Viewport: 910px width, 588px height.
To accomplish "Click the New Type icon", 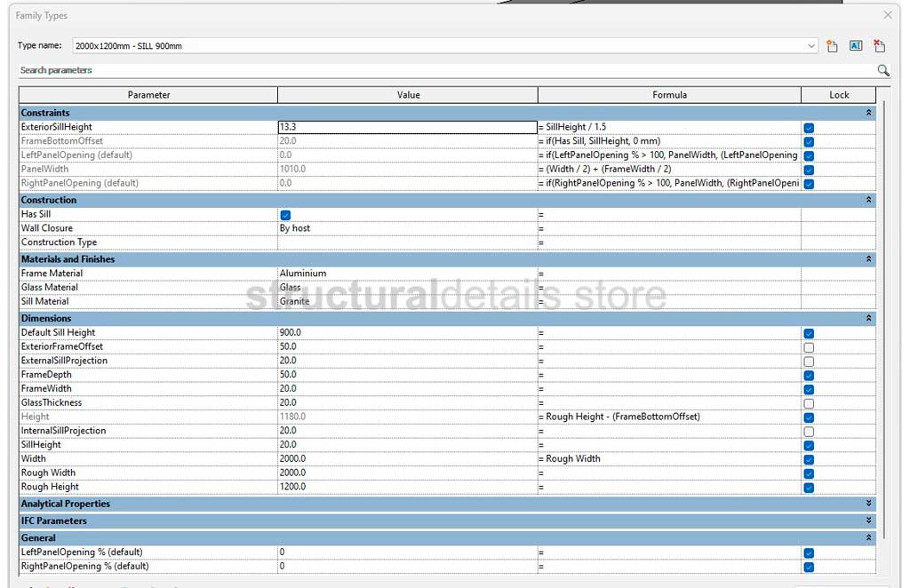I will (x=833, y=46).
